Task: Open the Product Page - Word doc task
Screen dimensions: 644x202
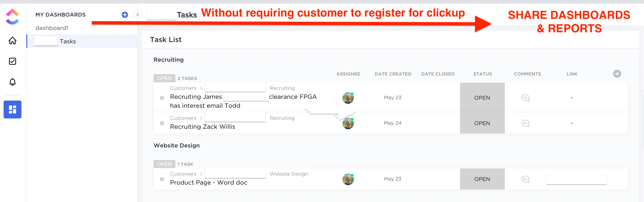Action: coord(209,183)
